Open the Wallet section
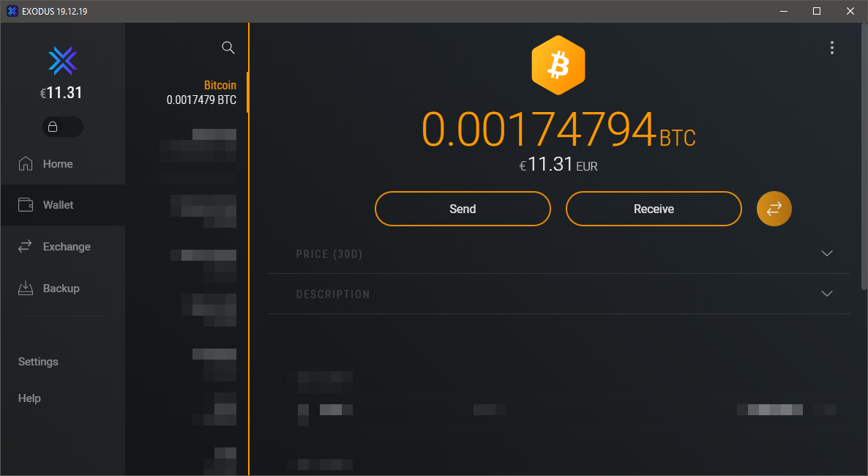This screenshot has width=868, height=476. (x=62, y=205)
